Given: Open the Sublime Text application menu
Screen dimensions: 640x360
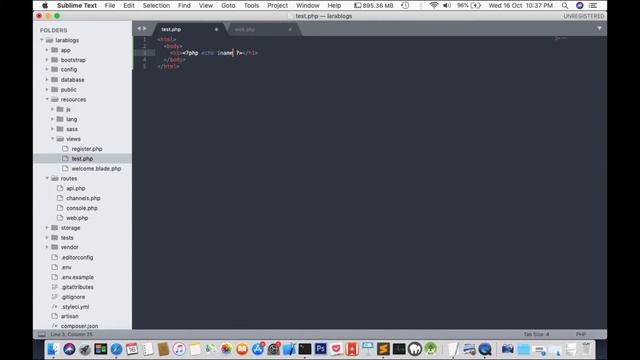Looking at the screenshot, I should pos(77,5).
